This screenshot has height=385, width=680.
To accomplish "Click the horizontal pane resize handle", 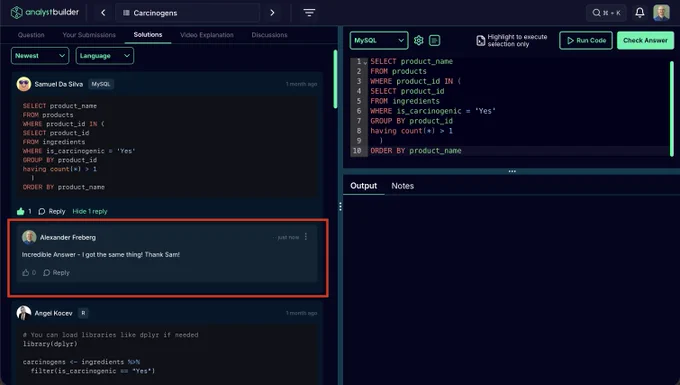I will tap(512, 171).
